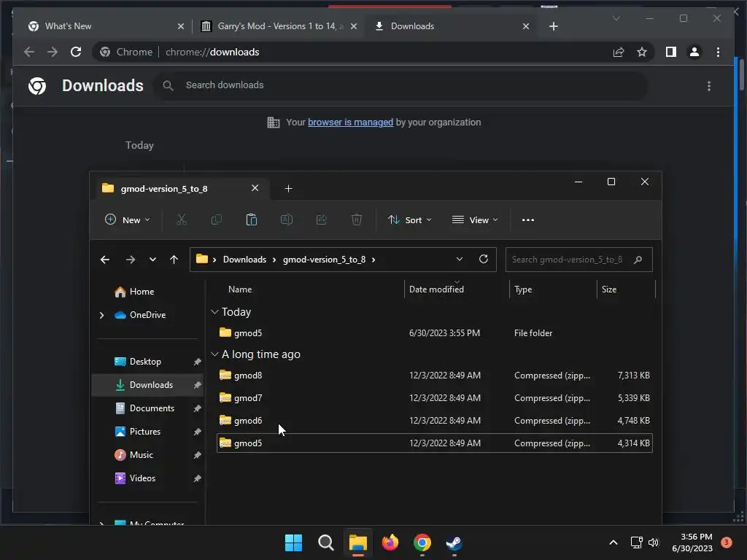Click the Paste icon in Explorer toolbar
This screenshot has width=747, height=560.
(x=251, y=219)
